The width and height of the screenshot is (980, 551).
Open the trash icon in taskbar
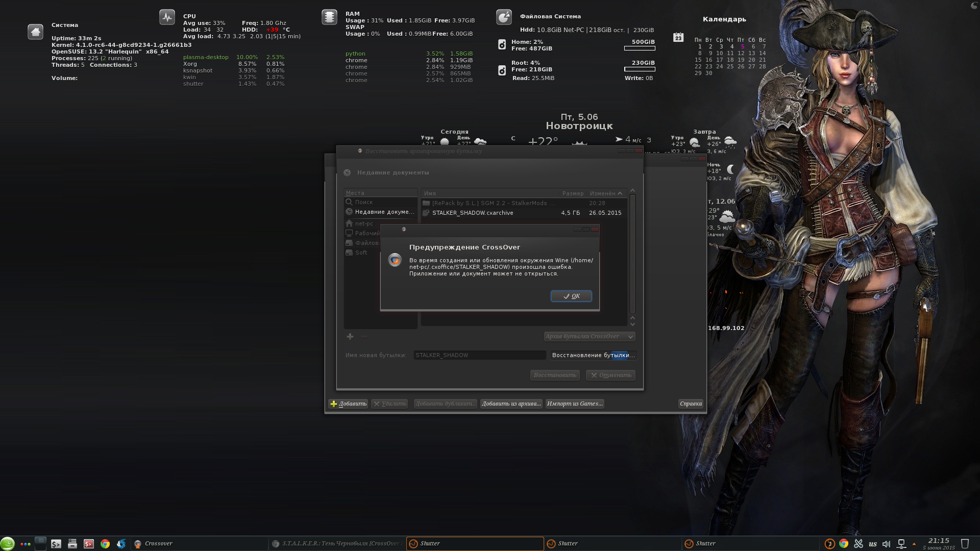[965, 544]
